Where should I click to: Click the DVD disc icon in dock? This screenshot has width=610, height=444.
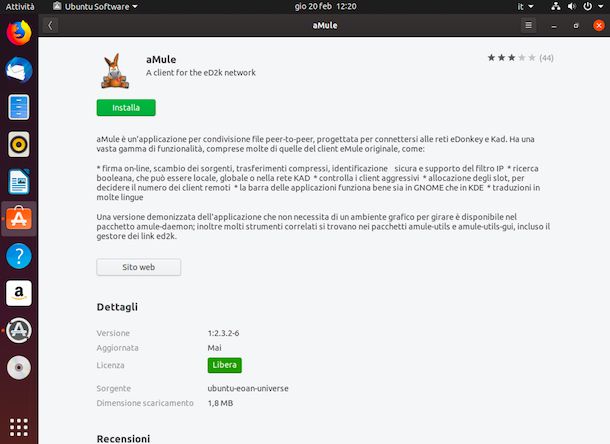19,367
